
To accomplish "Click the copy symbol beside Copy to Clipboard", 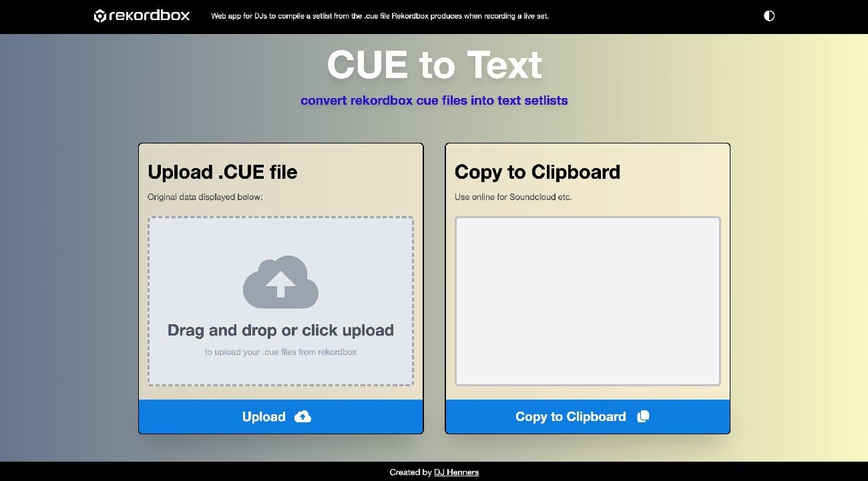I will (x=642, y=416).
